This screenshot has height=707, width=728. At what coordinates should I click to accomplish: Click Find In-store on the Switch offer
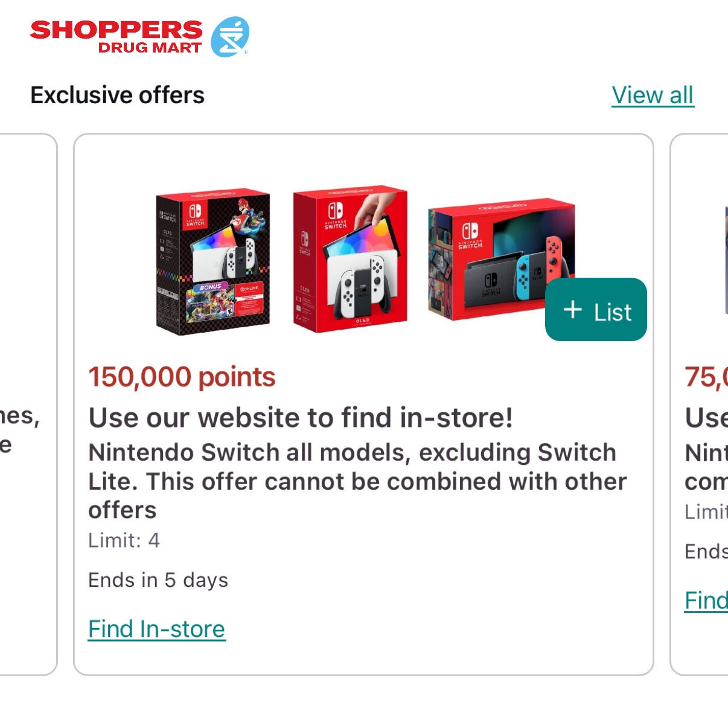point(156,629)
